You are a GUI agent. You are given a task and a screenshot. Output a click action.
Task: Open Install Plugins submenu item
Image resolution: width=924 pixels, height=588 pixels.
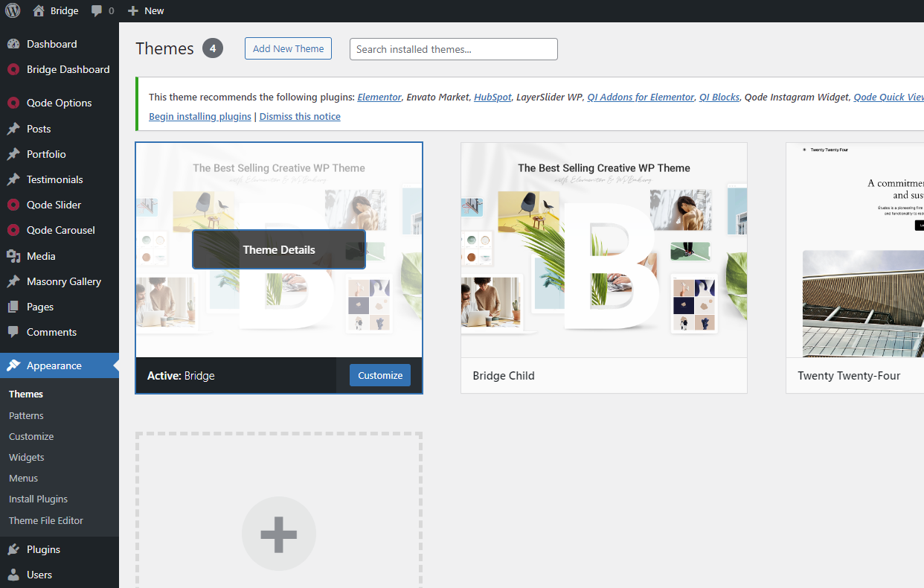tap(38, 499)
